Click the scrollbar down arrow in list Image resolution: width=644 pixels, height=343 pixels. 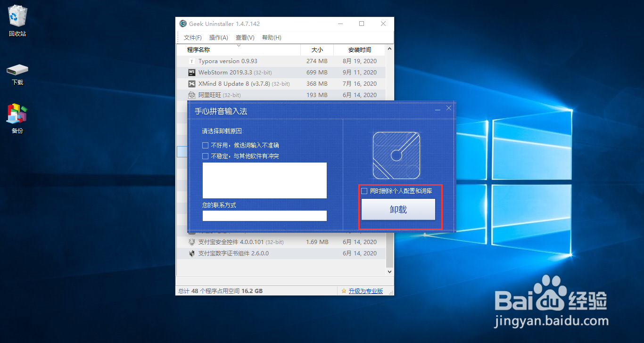pos(389,272)
